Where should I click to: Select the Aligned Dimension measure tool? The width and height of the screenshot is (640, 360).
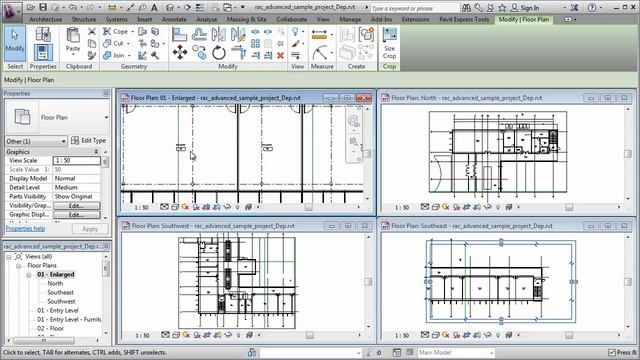point(319,35)
